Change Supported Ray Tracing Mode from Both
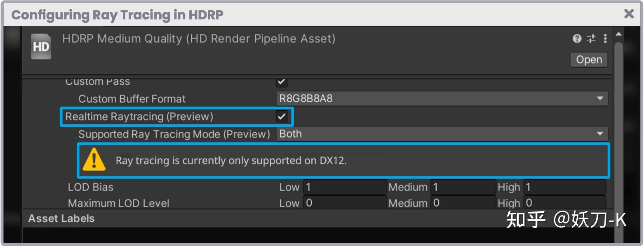Screen dimensions: 644x247 441,133
